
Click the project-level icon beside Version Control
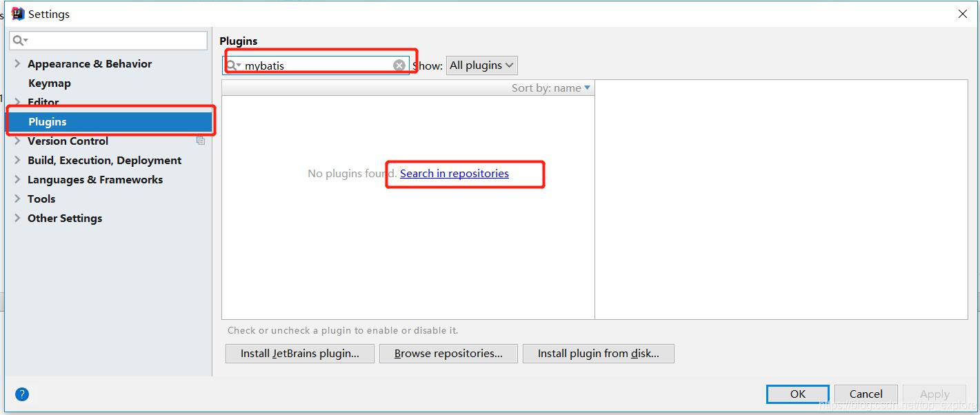pyautogui.click(x=201, y=141)
